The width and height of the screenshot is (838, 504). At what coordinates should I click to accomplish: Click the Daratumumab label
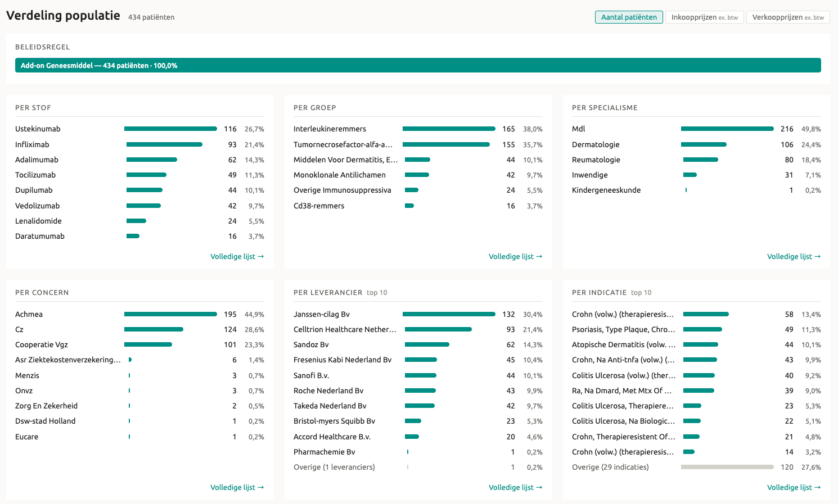pos(40,237)
